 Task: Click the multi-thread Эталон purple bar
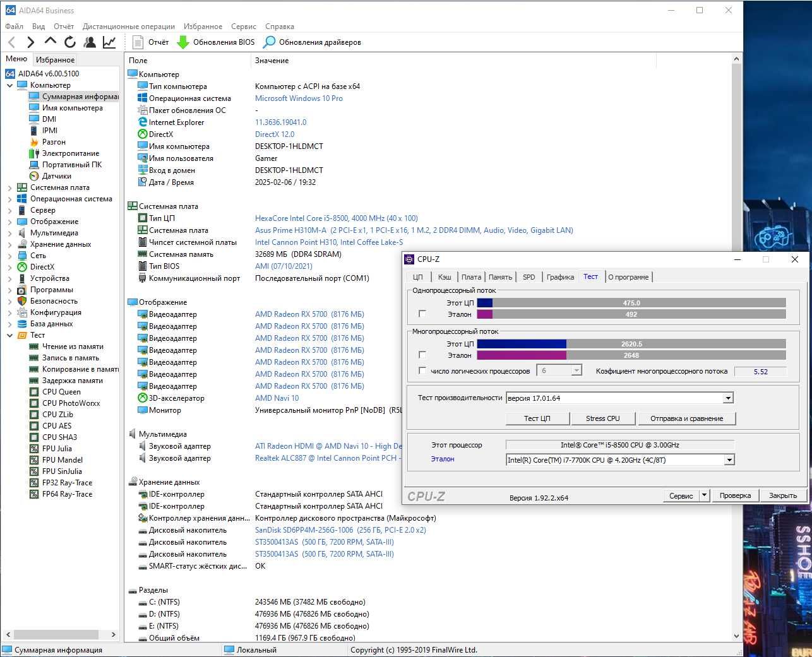[x=631, y=355]
